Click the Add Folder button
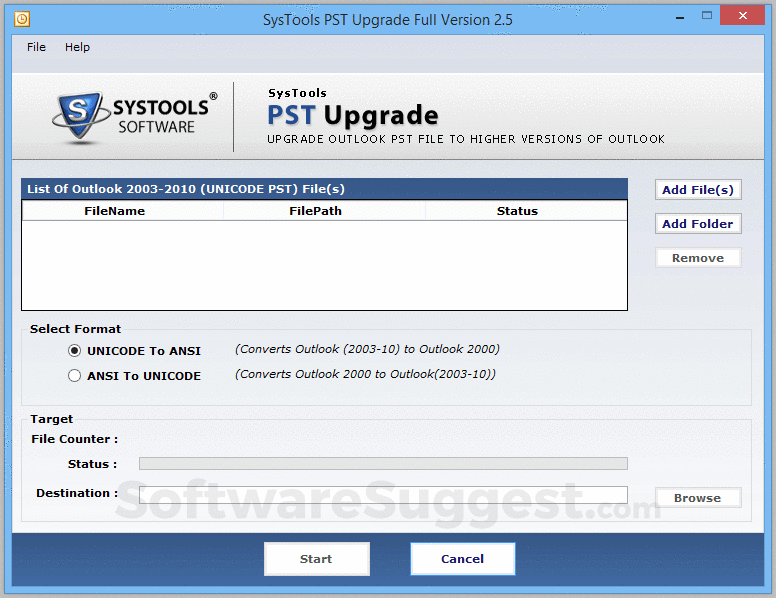Screen dimensions: 776x598 click(x=698, y=224)
